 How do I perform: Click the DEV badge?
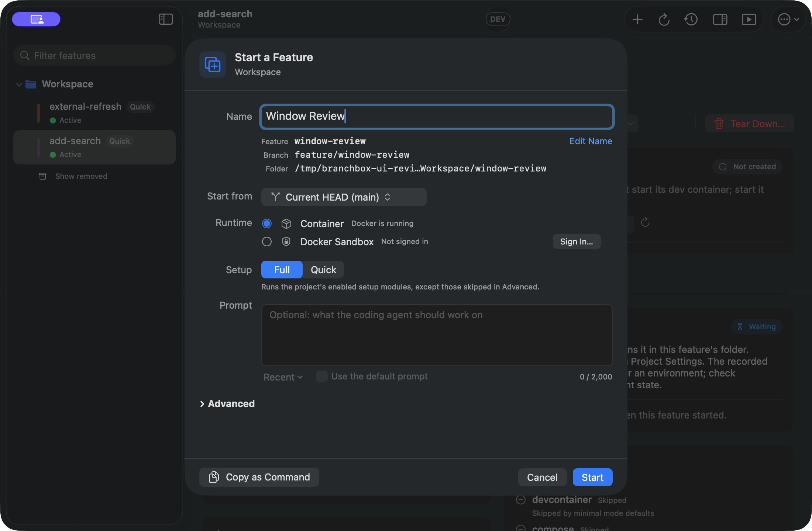tap(498, 19)
